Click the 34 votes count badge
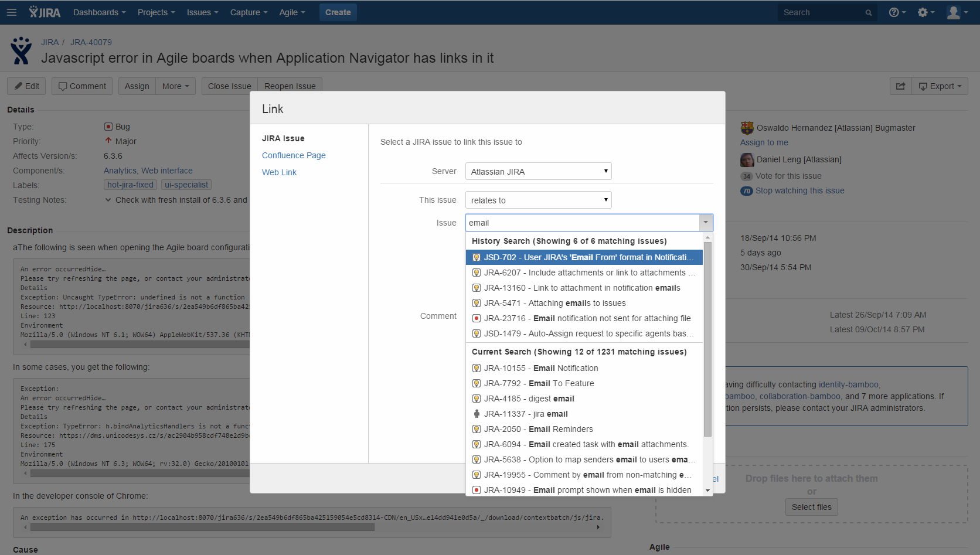980x555 pixels. (747, 176)
